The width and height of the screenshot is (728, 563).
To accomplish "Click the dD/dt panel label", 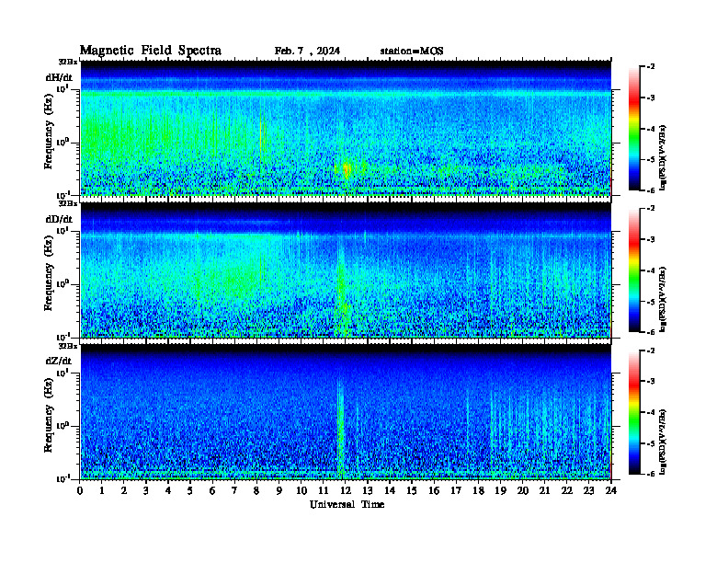I will pos(59,219).
